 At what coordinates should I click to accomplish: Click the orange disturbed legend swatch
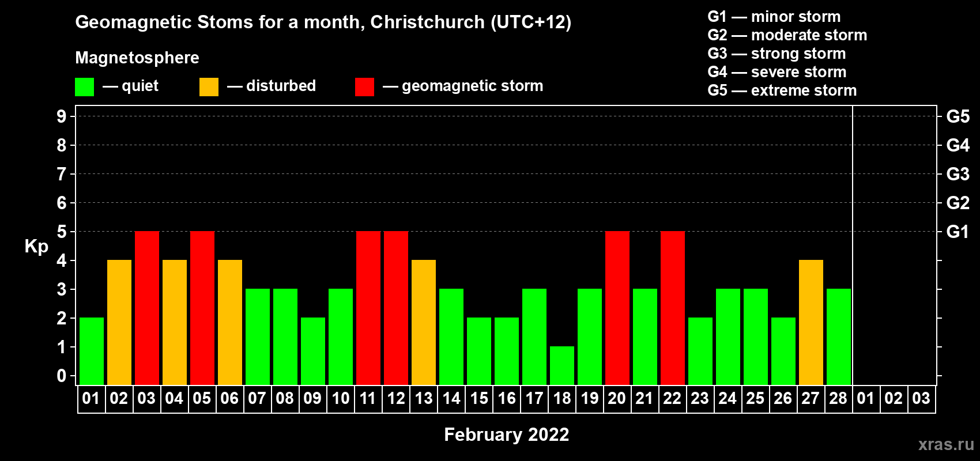pos(209,87)
